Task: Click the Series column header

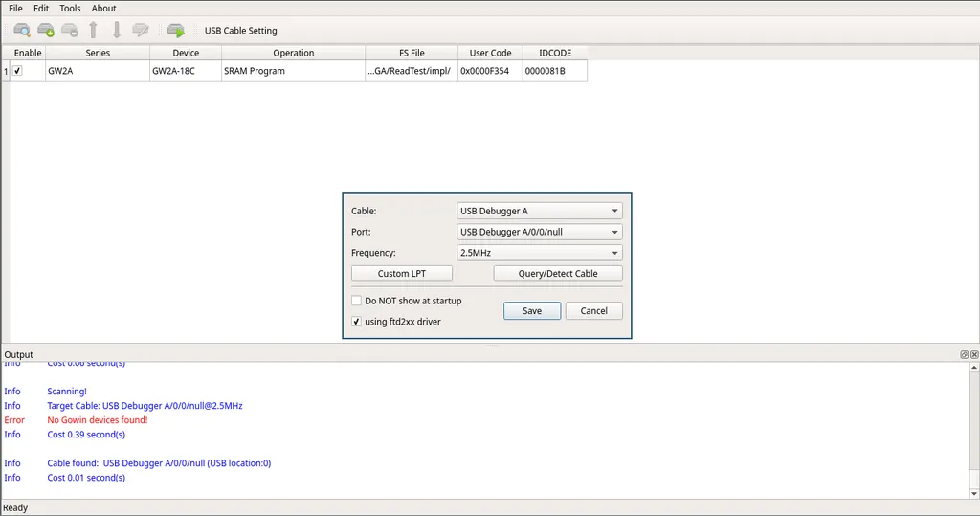Action: tap(98, 54)
